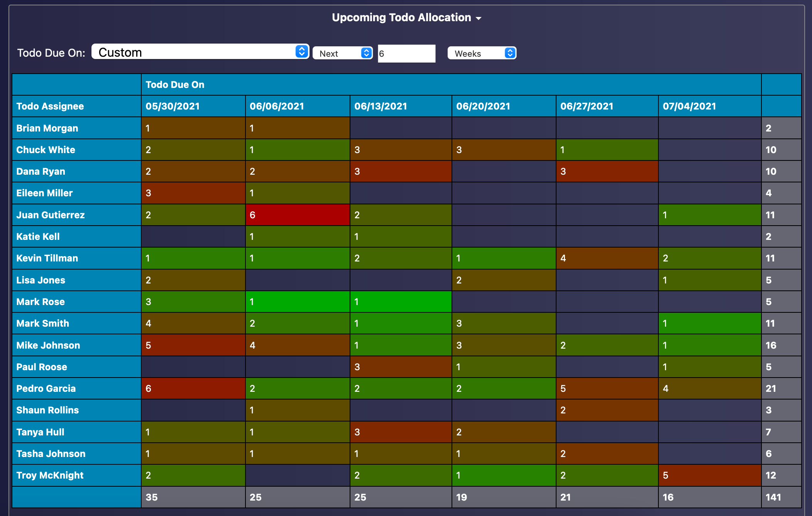Click the Eileen Miller row label
Viewport: 812px width, 516px height.
(x=76, y=193)
